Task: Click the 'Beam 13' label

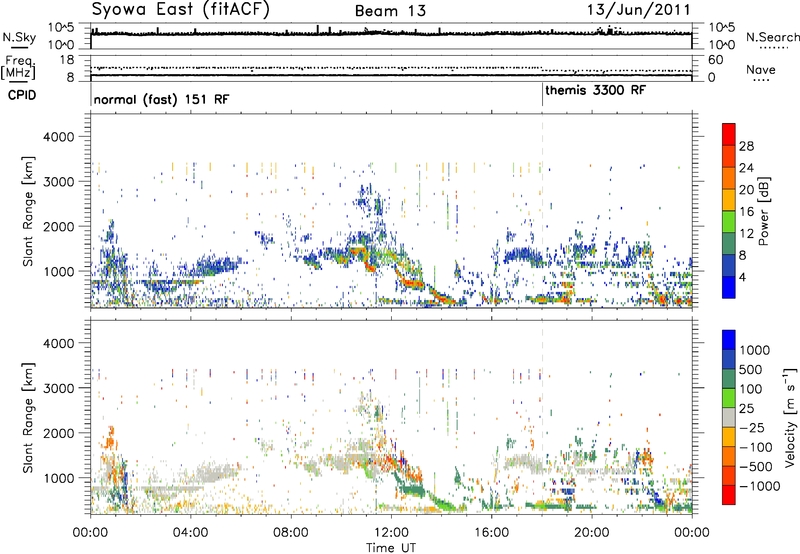Action: [x=390, y=11]
